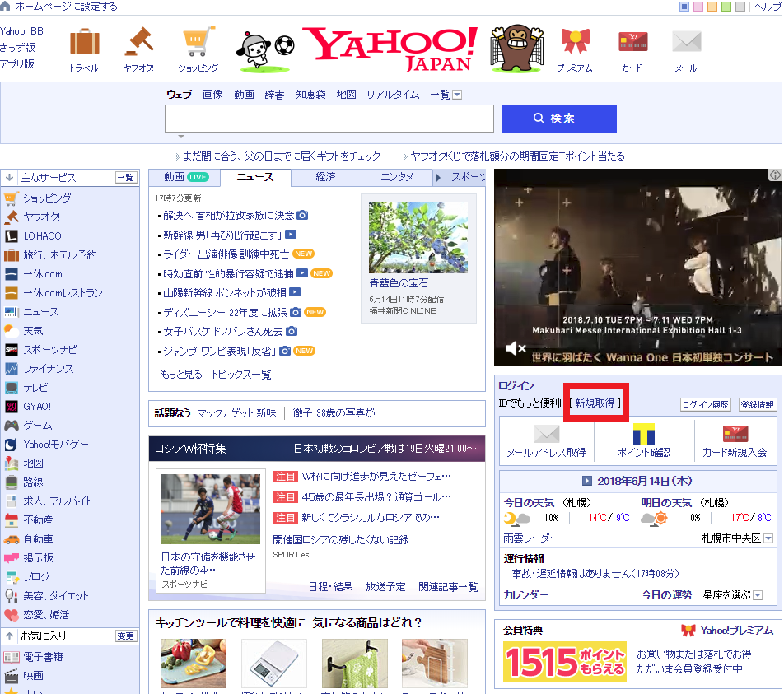The height and width of the screenshot is (694, 784).
Task: Open the blueberry 青藍色の宝石 news thumbnail
Action: tap(418, 237)
